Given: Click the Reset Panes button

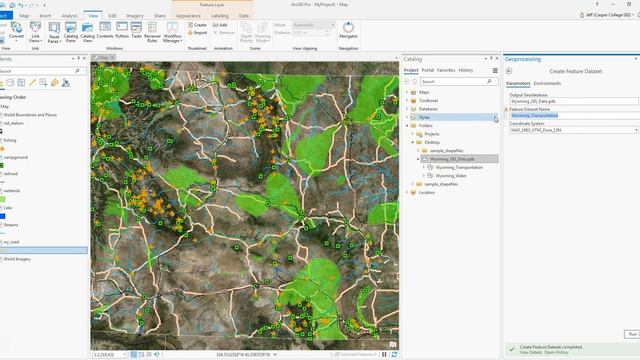Looking at the screenshot, I should click(54, 32).
